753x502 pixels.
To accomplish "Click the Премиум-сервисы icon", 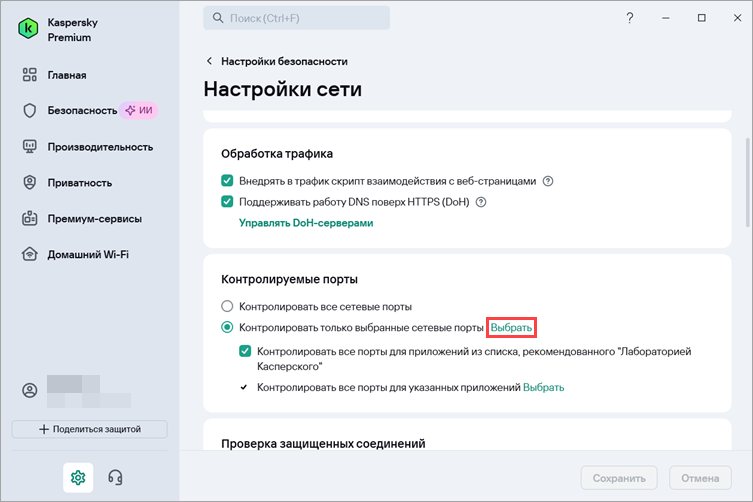I will coord(29,218).
